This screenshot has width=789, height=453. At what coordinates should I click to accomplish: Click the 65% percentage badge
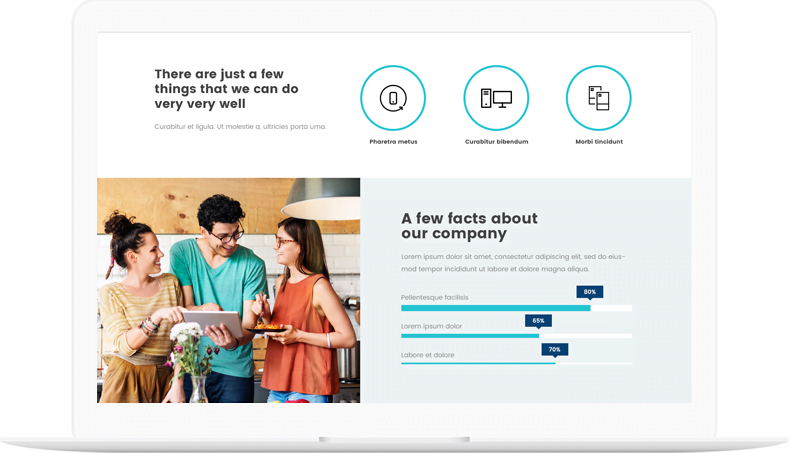pyautogui.click(x=538, y=321)
